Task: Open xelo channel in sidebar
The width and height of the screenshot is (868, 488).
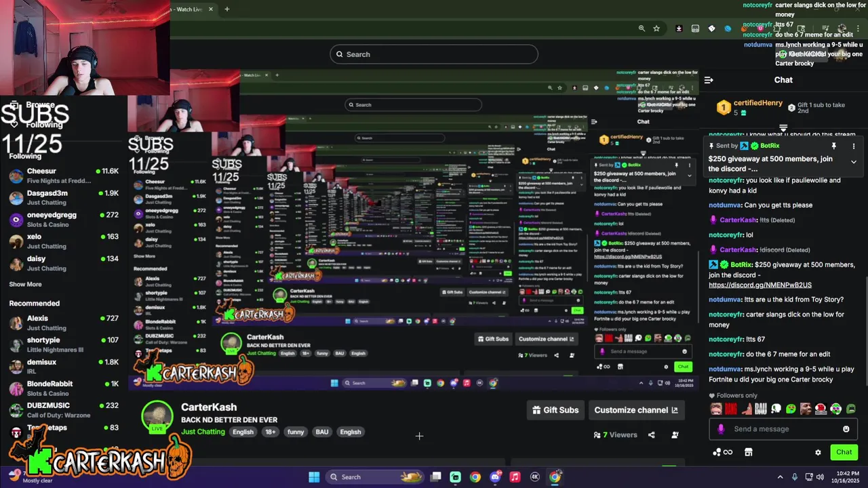Action: tap(64, 241)
